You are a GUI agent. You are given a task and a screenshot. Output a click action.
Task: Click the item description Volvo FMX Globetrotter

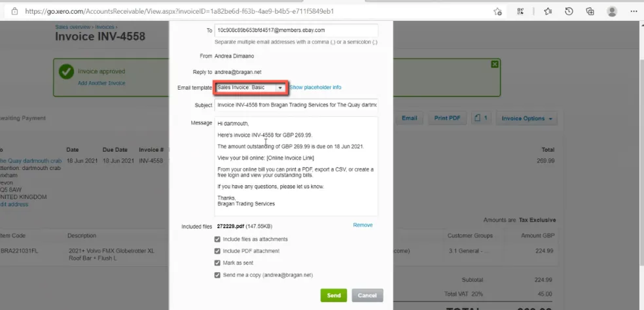tap(111, 254)
